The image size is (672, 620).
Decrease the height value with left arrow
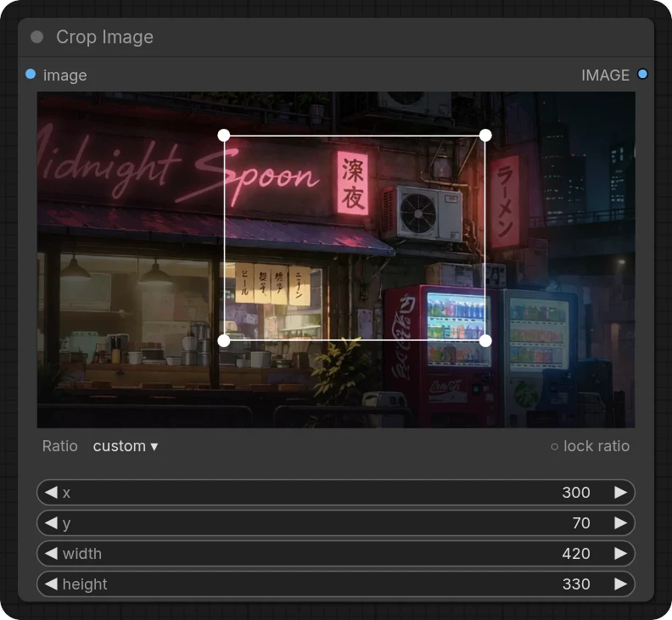(x=51, y=584)
